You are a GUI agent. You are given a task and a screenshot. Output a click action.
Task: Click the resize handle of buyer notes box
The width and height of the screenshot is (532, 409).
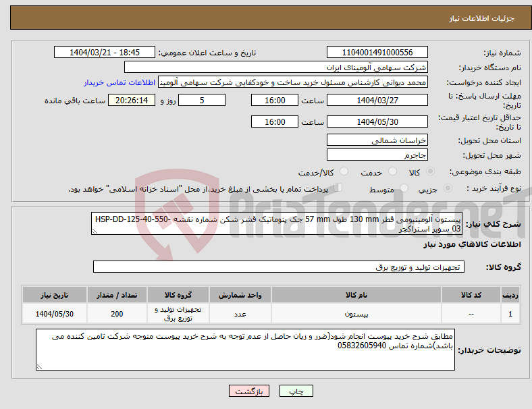pos(39,367)
